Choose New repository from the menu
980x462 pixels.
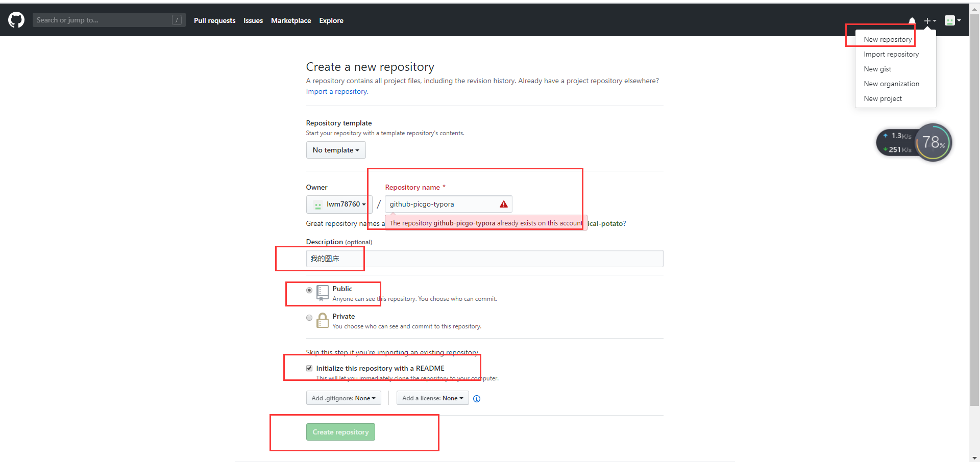click(x=888, y=39)
